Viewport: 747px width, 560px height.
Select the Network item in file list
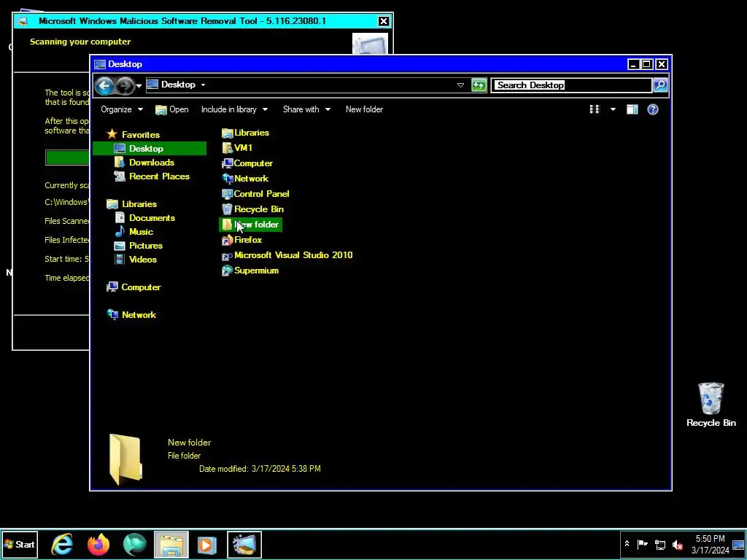click(245, 179)
